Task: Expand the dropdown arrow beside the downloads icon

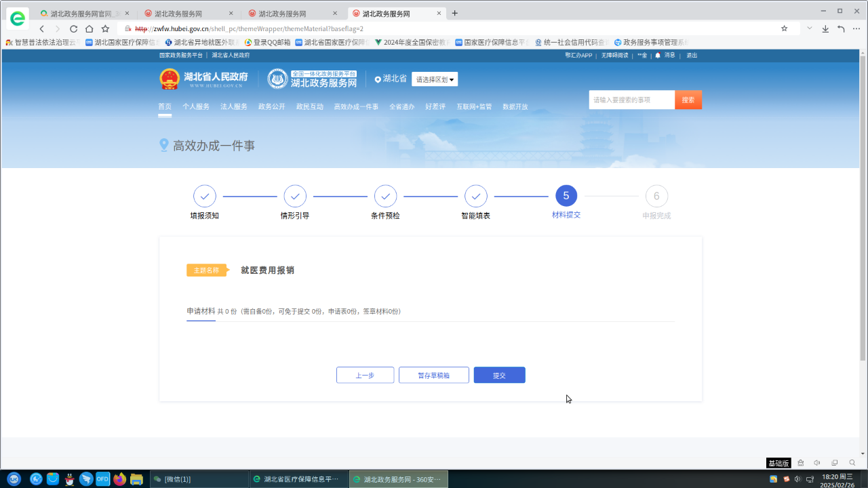Action: click(x=809, y=28)
